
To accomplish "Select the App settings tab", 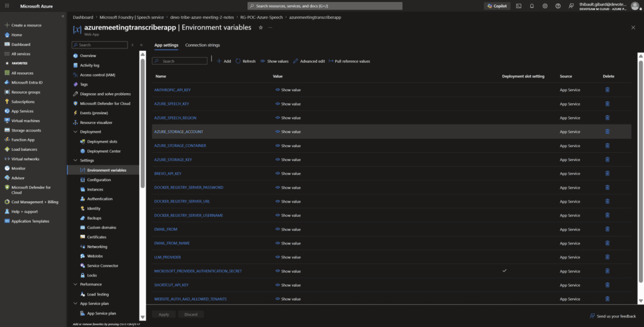I will point(166,45).
